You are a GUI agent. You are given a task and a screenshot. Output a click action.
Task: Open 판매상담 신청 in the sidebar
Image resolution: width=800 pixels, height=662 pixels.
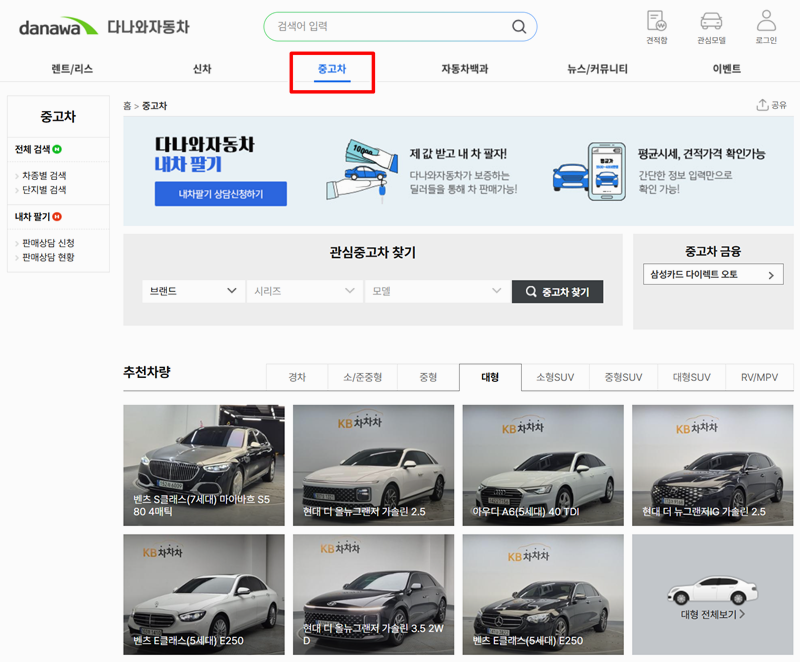click(x=48, y=243)
